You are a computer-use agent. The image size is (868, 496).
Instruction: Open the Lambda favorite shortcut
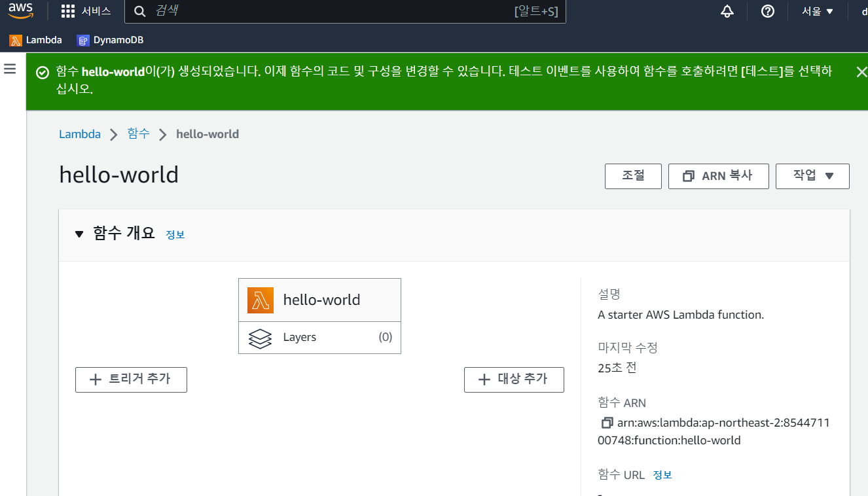35,40
